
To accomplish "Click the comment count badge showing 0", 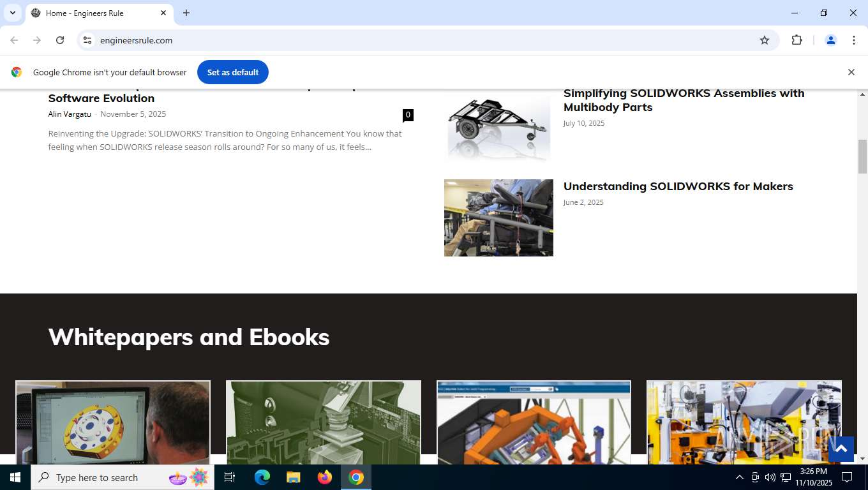I will pos(408,115).
